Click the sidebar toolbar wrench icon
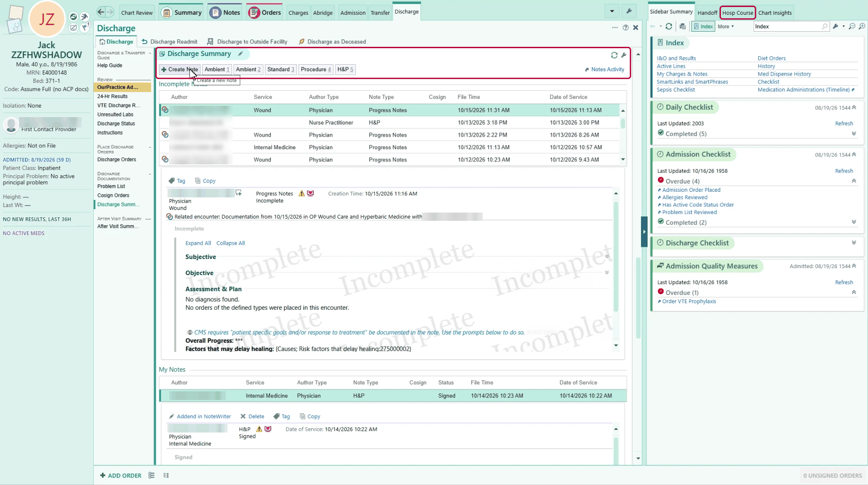 [x=835, y=26]
